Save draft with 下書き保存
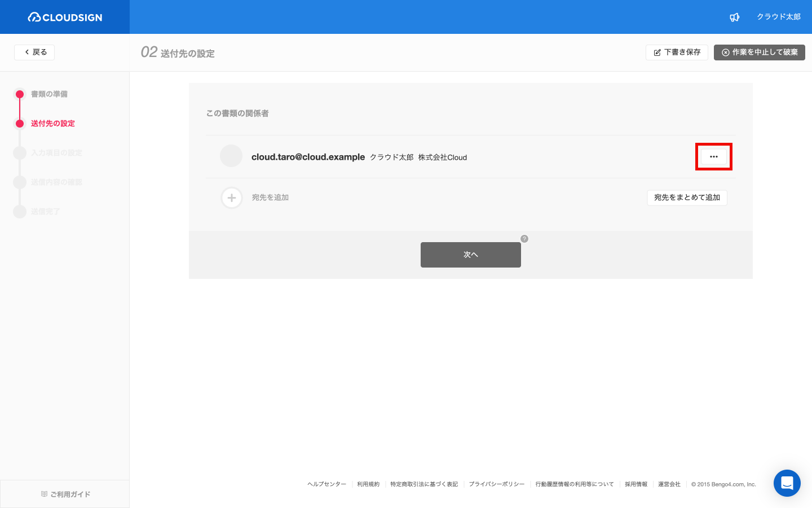 click(677, 52)
